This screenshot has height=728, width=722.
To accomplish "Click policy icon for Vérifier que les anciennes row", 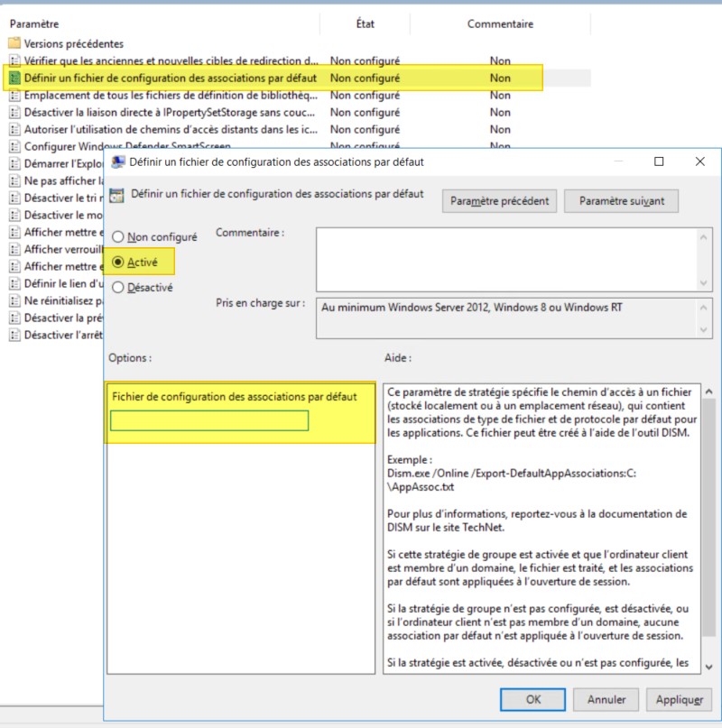I will [14, 60].
